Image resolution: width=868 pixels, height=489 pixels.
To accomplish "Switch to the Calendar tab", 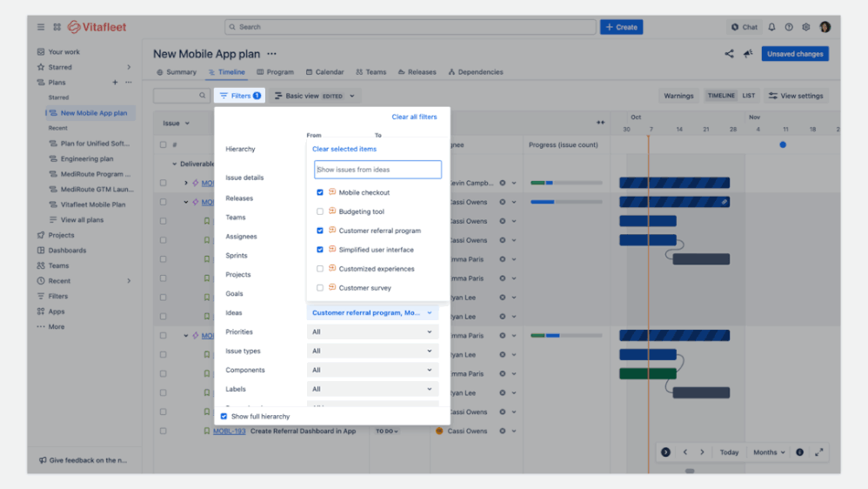I will coord(325,72).
